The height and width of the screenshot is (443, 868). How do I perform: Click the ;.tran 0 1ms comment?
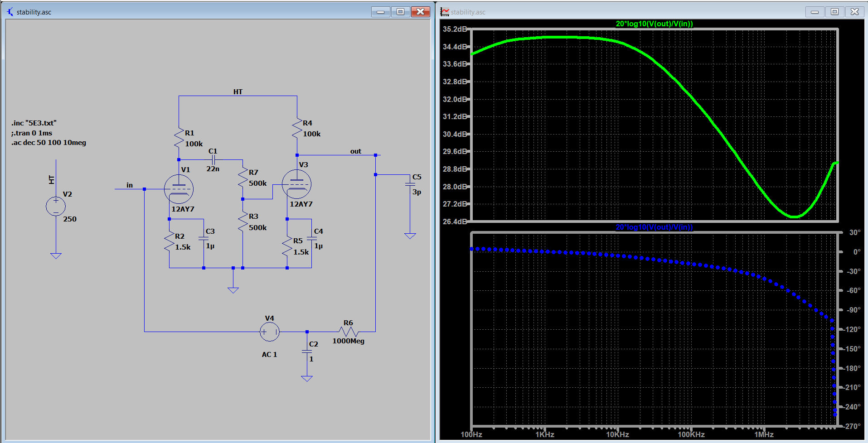tap(32, 133)
